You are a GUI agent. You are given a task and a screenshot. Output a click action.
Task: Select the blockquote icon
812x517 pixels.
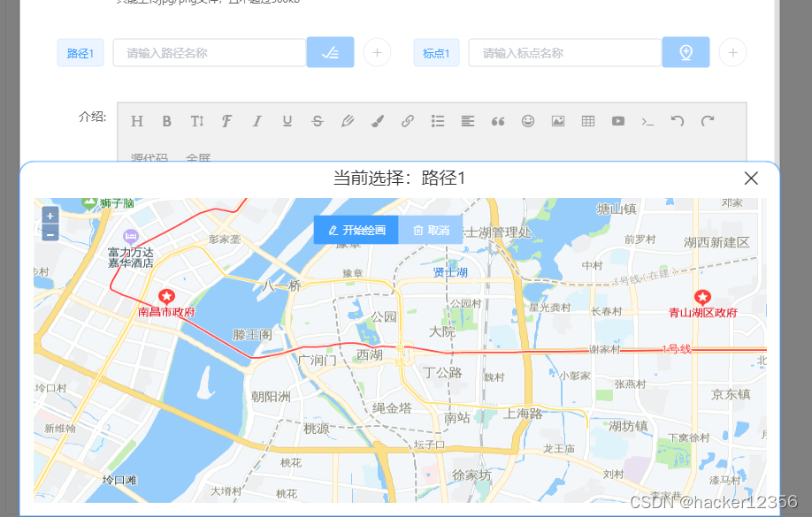[497, 121]
